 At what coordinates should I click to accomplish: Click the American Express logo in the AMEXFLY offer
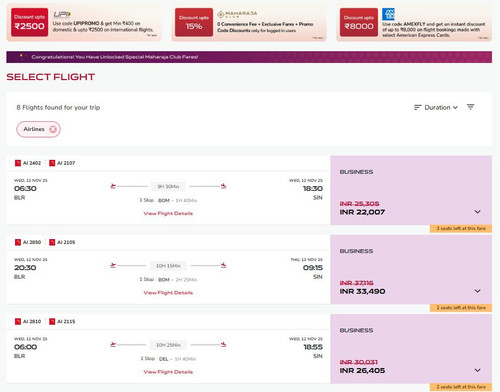[x=388, y=14]
